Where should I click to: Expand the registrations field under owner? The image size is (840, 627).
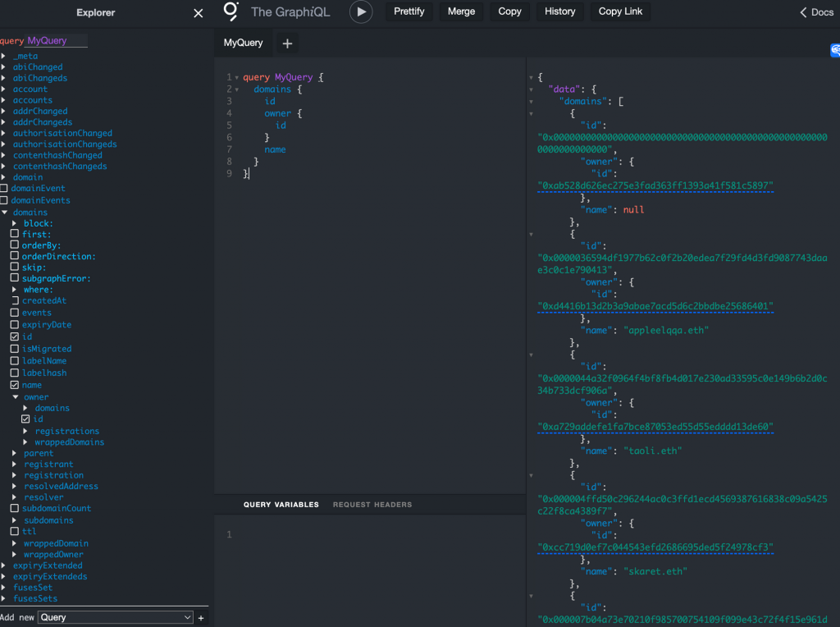coord(25,431)
